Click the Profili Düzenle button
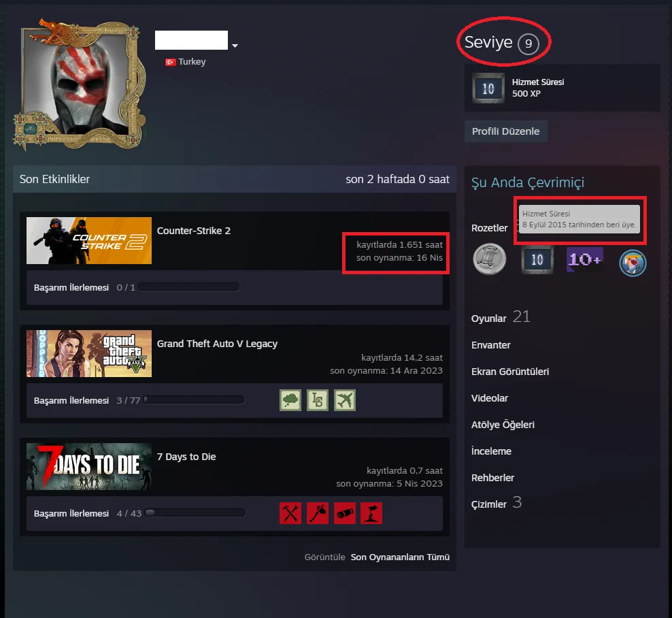Image resolution: width=672 pixels, height=618 pixels. [505, 131]
